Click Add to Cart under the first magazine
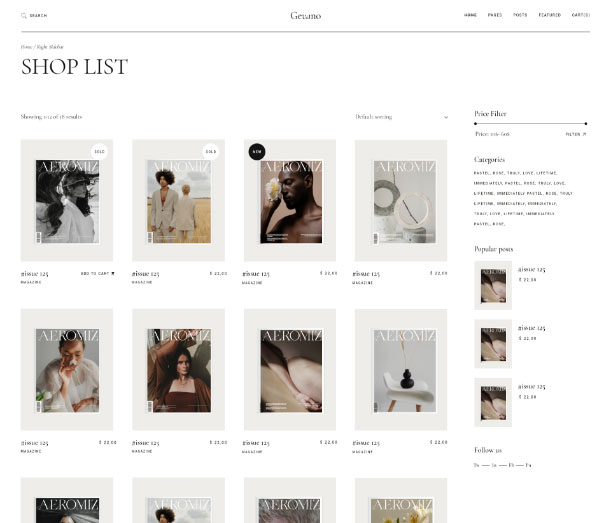The width and height of the screenshot is (611, 523). [95, 274]
